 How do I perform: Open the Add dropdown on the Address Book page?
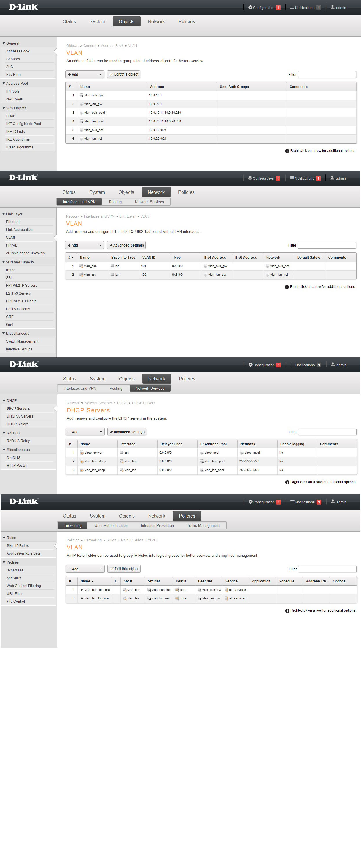(x=85, y=74)
